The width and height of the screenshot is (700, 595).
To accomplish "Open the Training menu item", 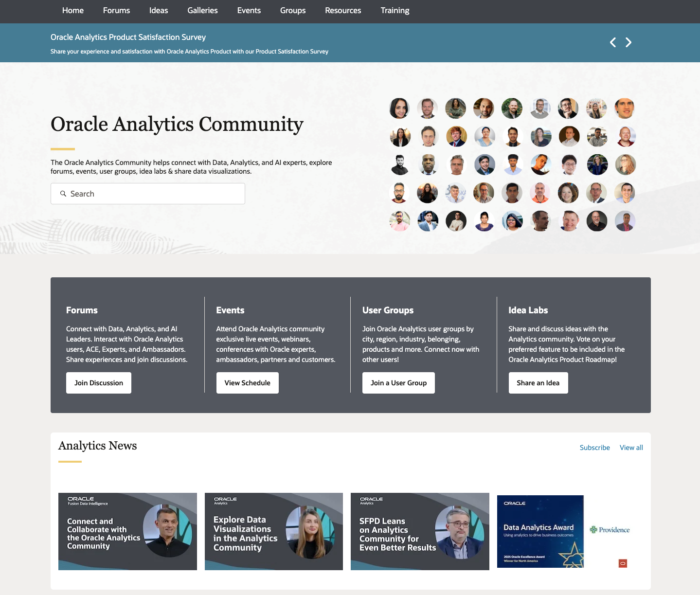I will click(x=395, y=10).
